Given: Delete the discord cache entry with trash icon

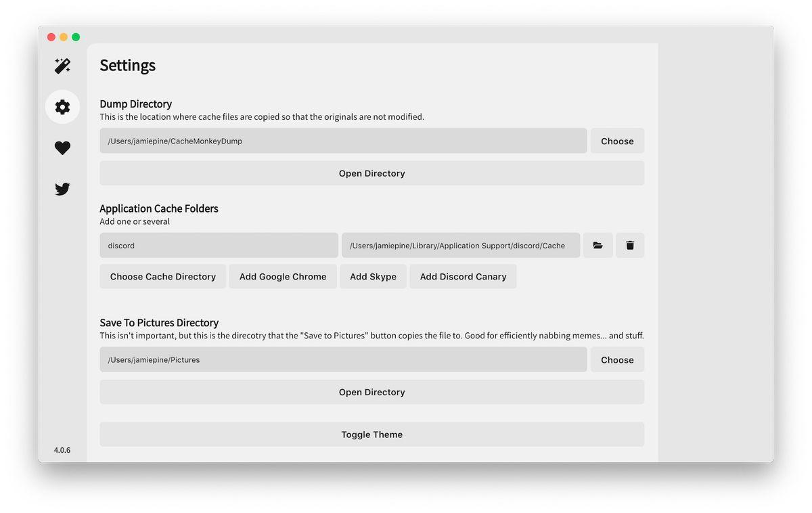Looking at the screenshot, I should coord(630,245).
